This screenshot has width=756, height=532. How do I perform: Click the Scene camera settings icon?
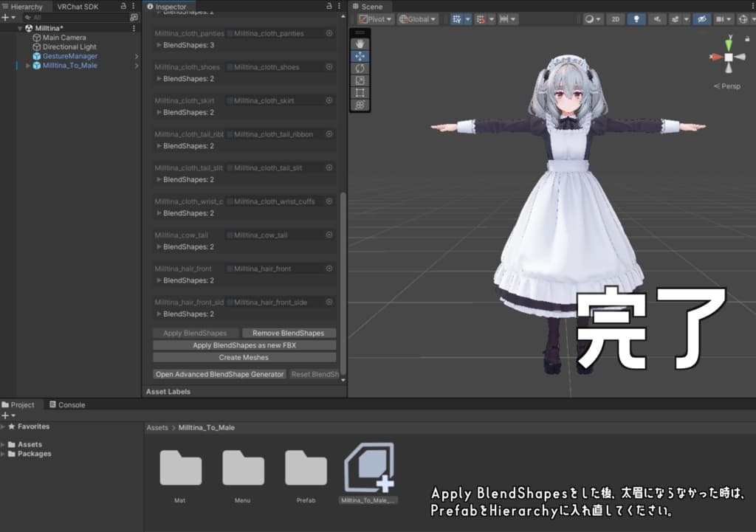(x=720, y=18)
